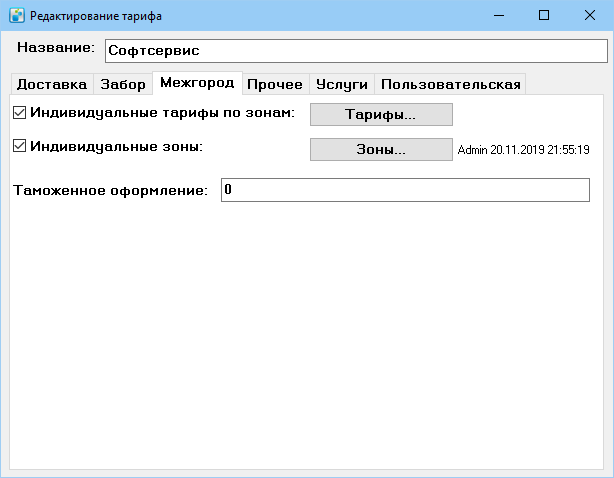This screenshot has height=478, width=614.
Task: Click the Зоны... button
Action: click(x=381, y=149)
